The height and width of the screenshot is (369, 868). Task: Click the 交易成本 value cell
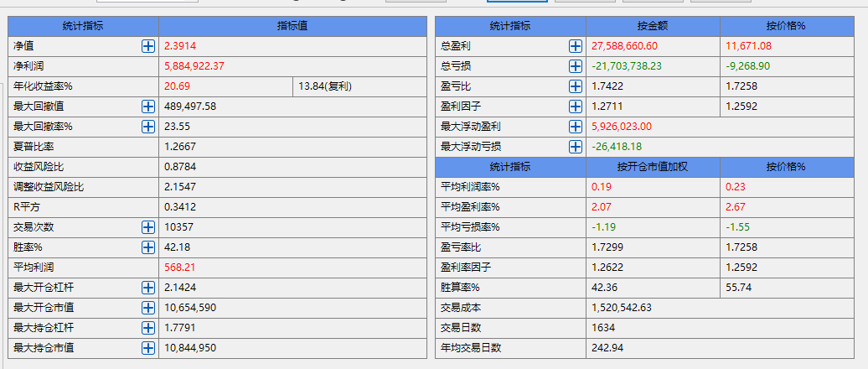[622, 308]
